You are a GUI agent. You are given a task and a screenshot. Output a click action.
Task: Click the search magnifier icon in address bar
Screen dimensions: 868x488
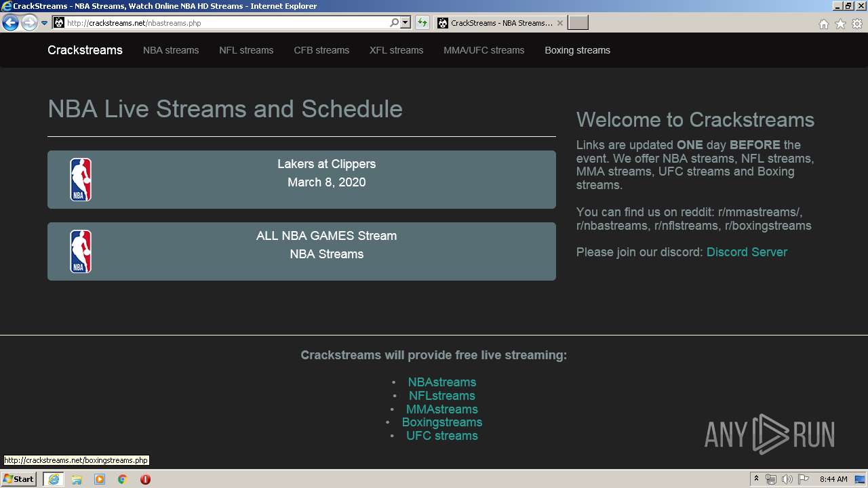[394, 23]
